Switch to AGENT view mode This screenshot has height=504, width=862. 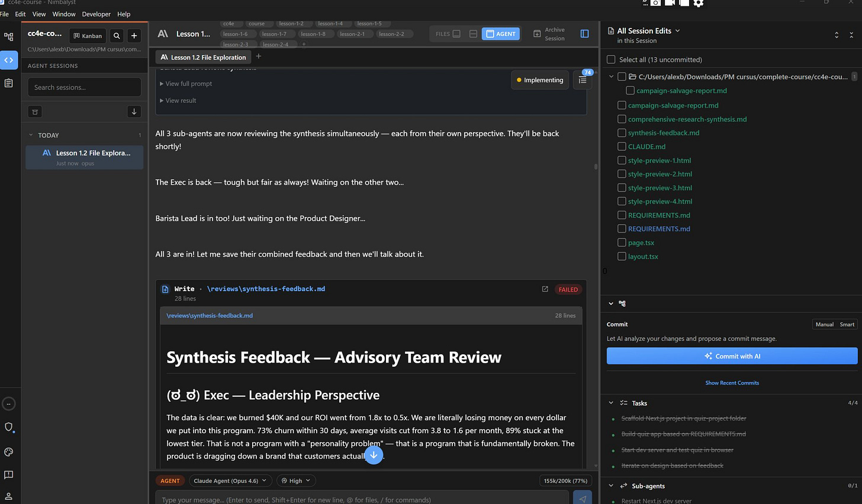(501, 34)
